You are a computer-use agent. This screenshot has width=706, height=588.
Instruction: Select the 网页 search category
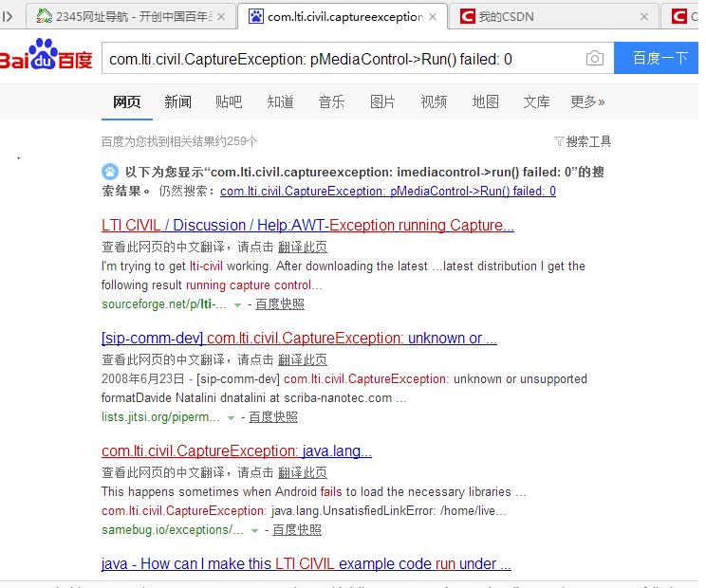tap(127, 102)
